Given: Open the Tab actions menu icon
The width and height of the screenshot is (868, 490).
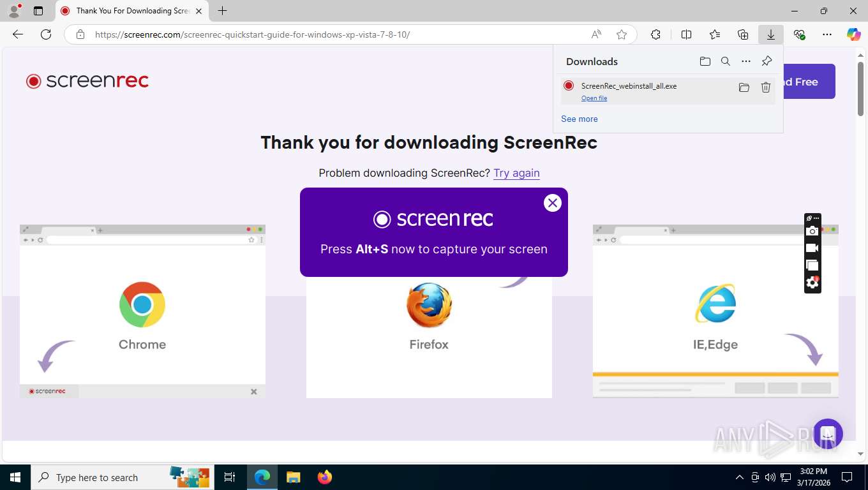Looking at the screenshot, I should pos(38,11).
